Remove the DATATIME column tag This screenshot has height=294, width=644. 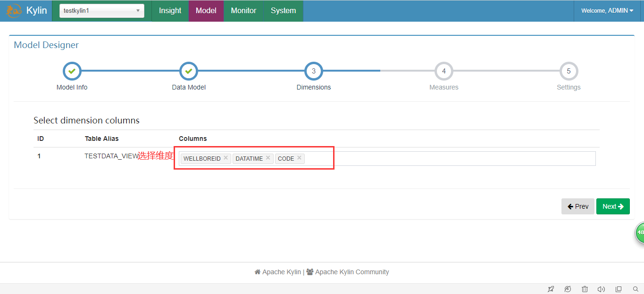pos(268,158)
